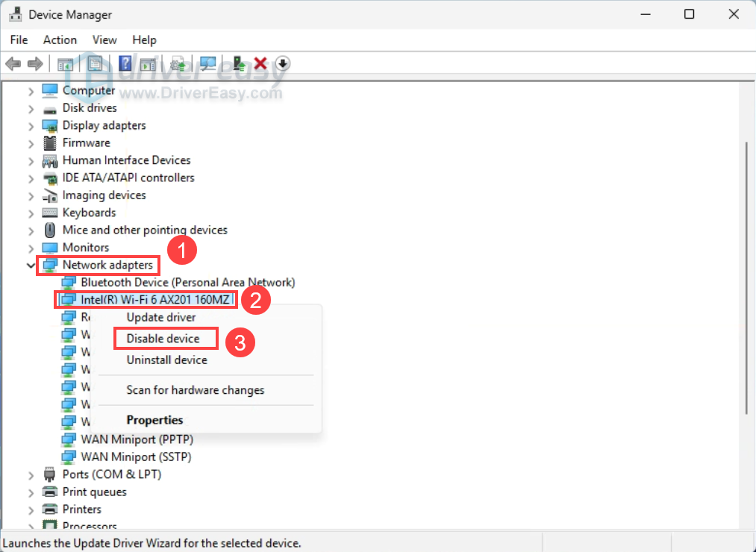Open the View menu
756x552 pixels.
(104, 40)
